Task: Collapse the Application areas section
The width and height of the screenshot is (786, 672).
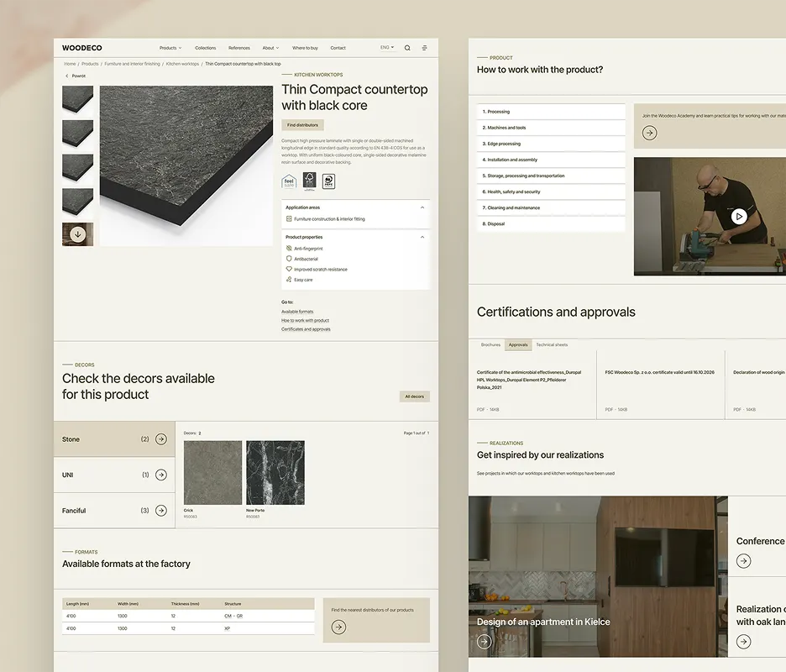Action: [422, 207]
